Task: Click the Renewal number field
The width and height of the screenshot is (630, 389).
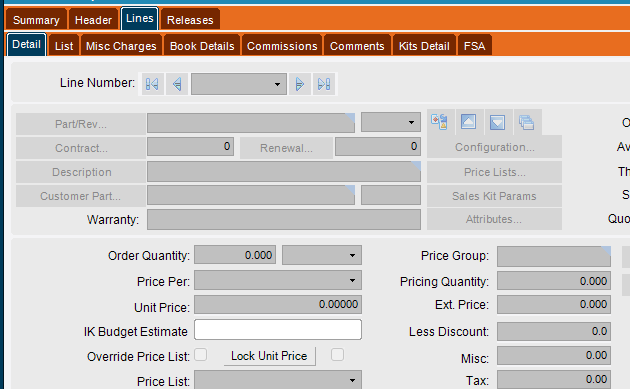Action: [x=378, y=146]
